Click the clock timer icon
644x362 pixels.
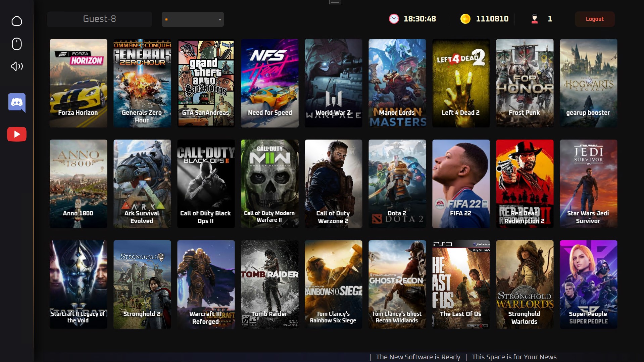(x=394, y=19)
